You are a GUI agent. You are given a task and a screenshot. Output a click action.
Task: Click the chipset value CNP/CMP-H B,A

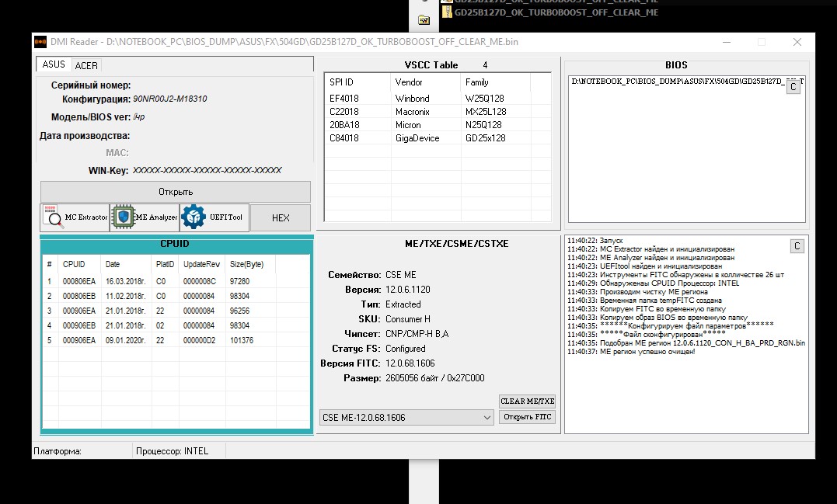(417, 334)
